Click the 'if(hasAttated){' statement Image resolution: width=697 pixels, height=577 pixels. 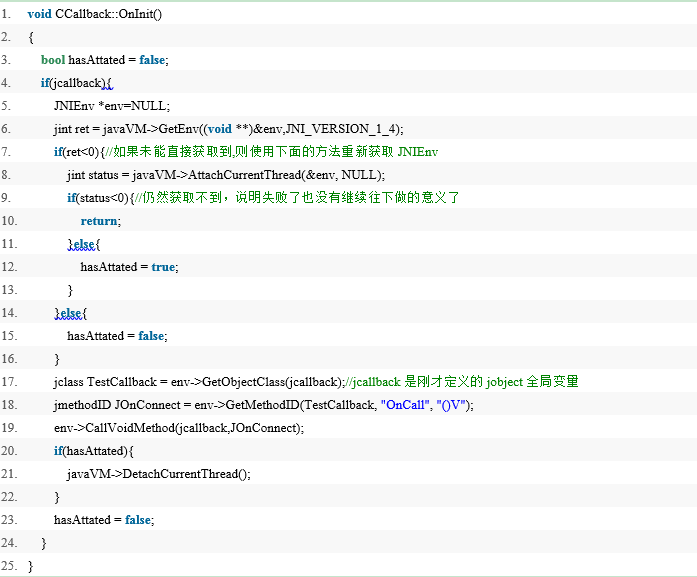click(x=94, y=451)
